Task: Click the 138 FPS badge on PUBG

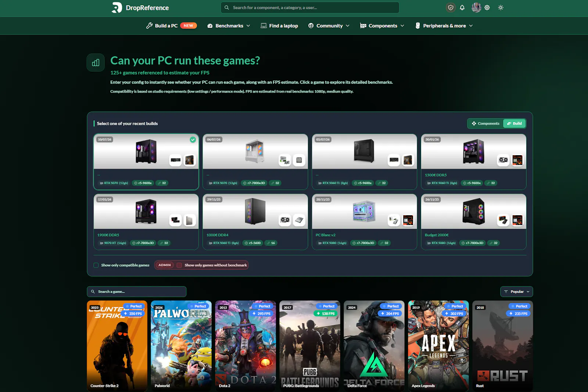Action: coord(326,314)
